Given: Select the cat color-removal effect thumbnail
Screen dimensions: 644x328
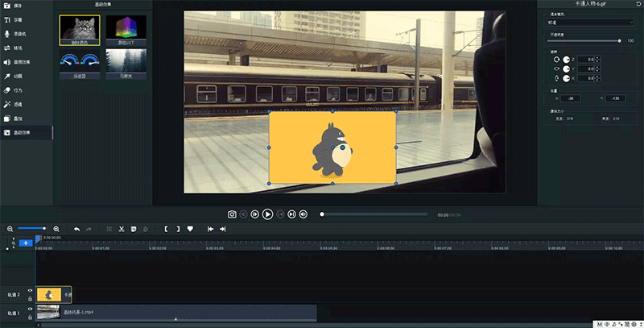Looking at the screenshot, I should 79,30.
